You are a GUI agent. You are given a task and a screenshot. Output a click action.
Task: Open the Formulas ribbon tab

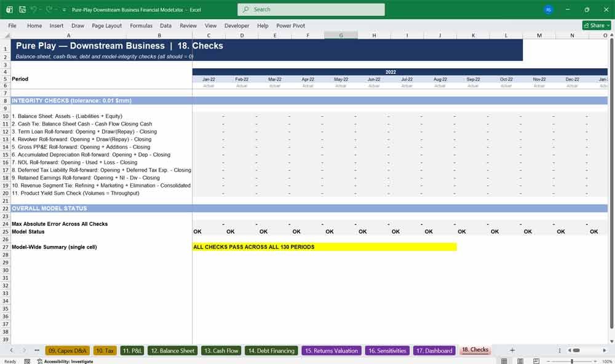tap(141, 25)
